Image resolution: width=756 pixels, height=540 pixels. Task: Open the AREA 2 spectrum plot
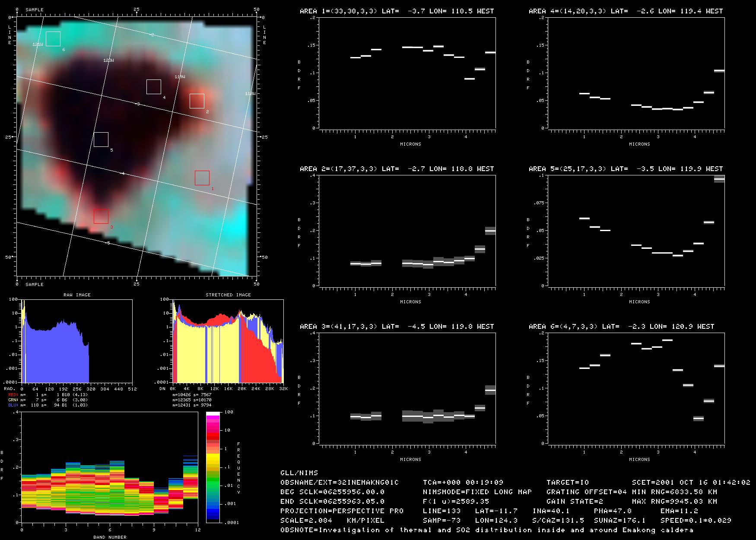point(407,231)
